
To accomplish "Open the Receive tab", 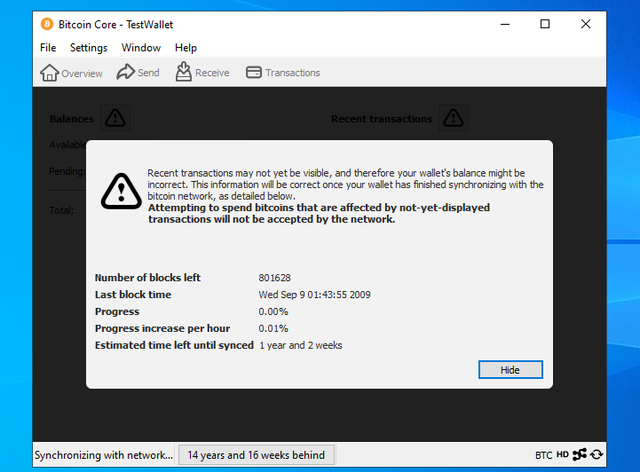I will 202,73.
